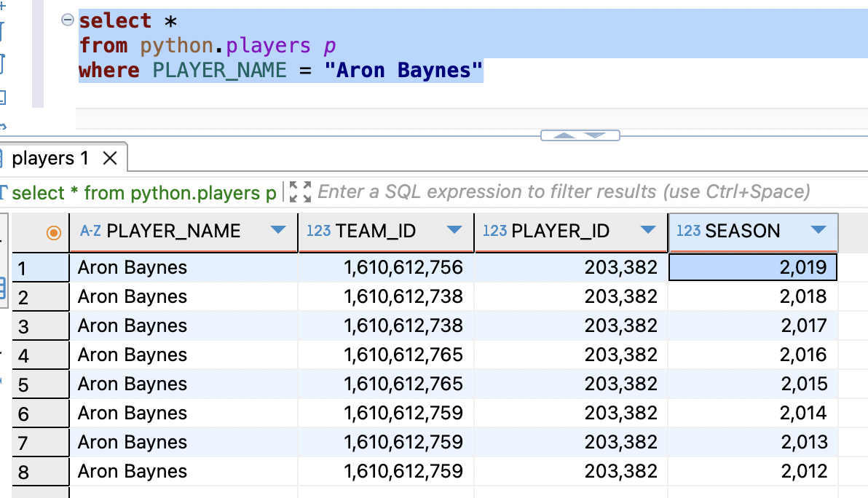This screenshot has height=498, width=868.
Task: Click the orange record-mode icon in grid corner
Action: click(x=54, y=233)
